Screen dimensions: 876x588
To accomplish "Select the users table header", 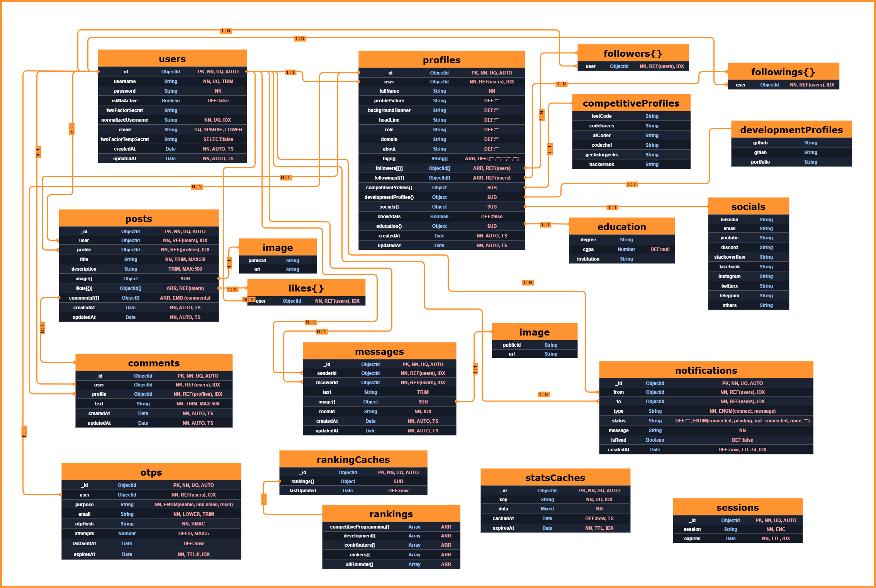I will (172, 58).
